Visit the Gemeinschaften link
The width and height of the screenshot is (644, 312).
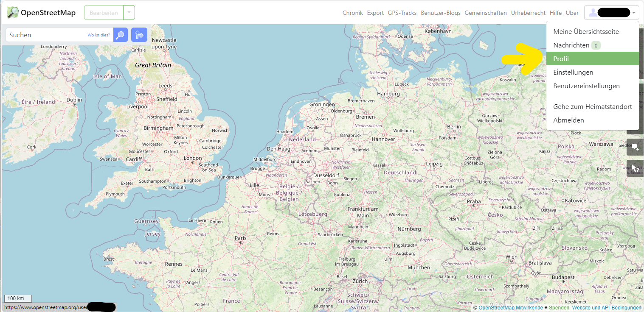(x=486, y=13)
